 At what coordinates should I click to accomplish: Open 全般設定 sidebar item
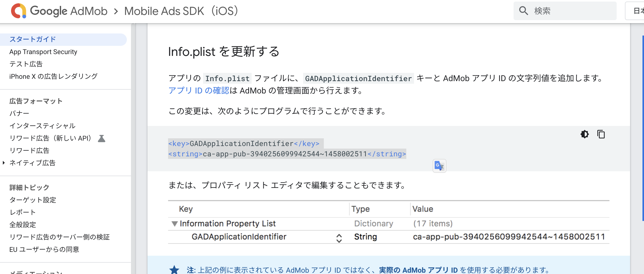(23, 225)
